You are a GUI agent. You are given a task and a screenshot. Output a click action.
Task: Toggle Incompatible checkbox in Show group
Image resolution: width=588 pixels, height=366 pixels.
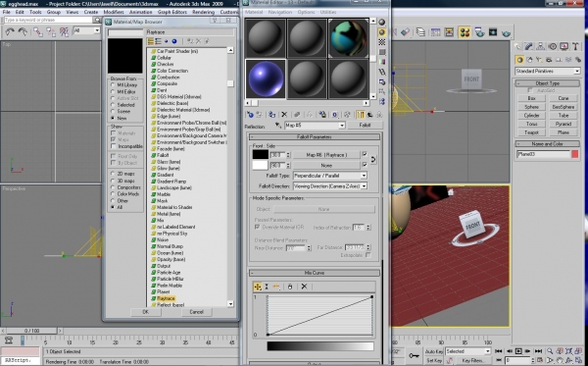(x=114, y=146)
